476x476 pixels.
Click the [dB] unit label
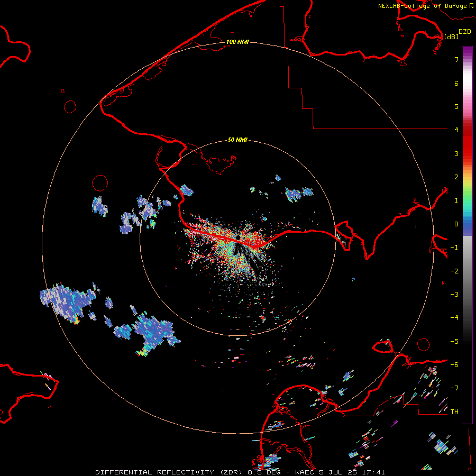pos(451,36)
